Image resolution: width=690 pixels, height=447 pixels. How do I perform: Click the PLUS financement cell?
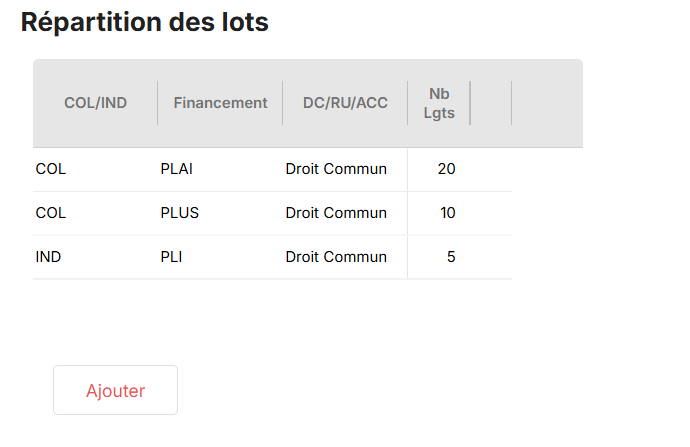coord(220,213)
